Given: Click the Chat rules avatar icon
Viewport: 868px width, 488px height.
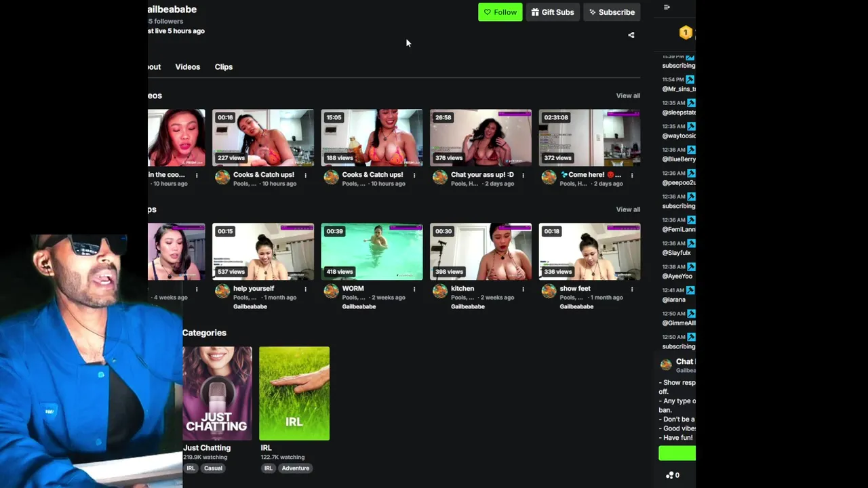Looking at the screenshot, I should pyautogui.click(x=666, y=365).
